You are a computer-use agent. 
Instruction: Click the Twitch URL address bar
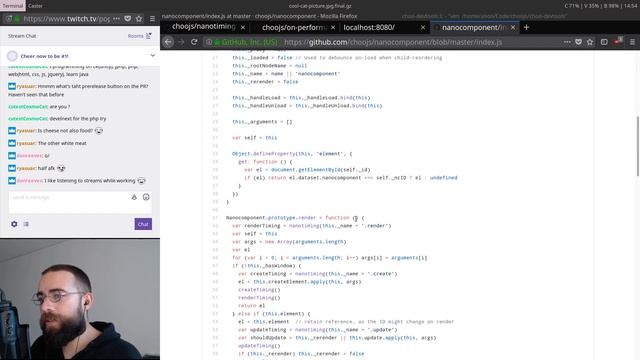coord(66,19)
